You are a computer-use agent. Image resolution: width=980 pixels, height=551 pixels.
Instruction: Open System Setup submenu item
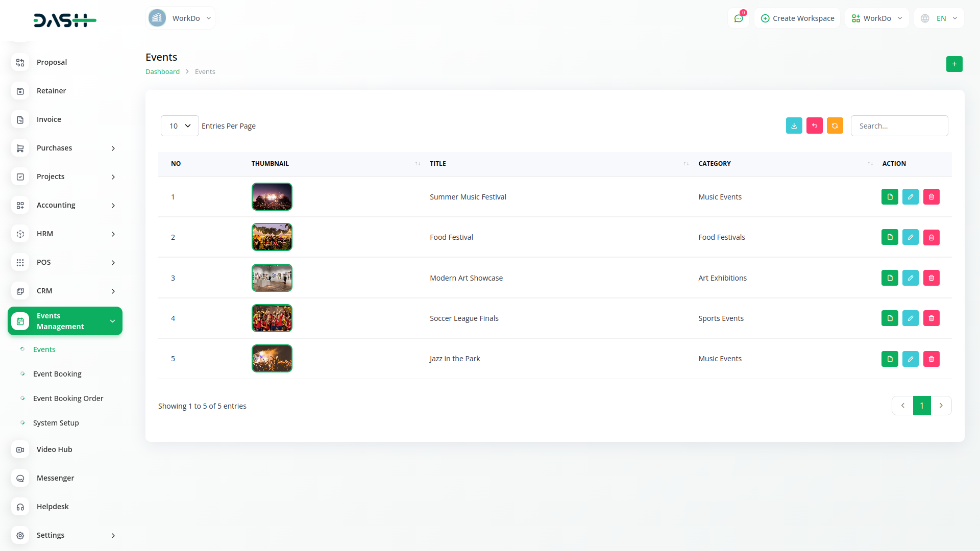point(56,423)
